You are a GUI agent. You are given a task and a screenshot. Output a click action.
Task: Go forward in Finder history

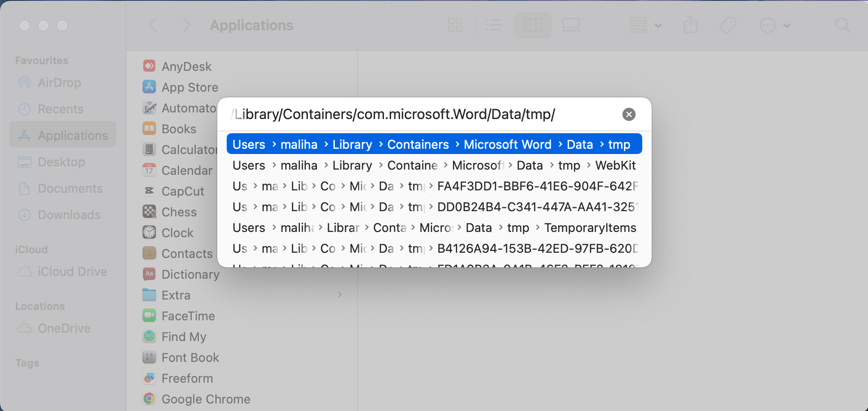(x=187, y=25)
